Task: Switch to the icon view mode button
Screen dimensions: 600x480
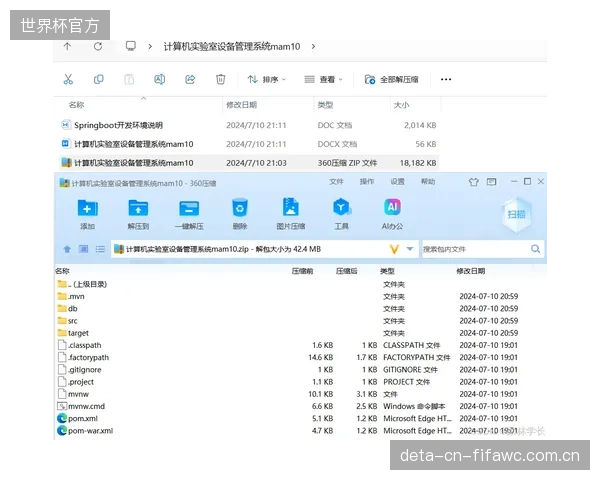Action: point(83,249)
